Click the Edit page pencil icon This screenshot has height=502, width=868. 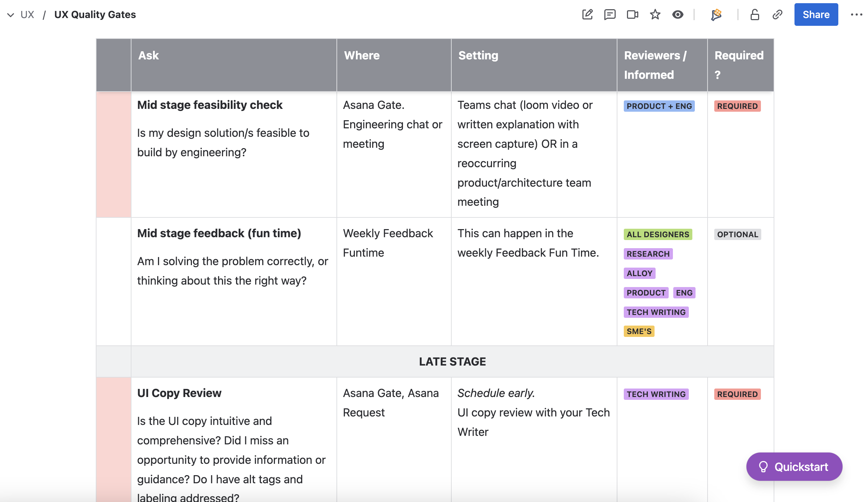pos(587,14)
